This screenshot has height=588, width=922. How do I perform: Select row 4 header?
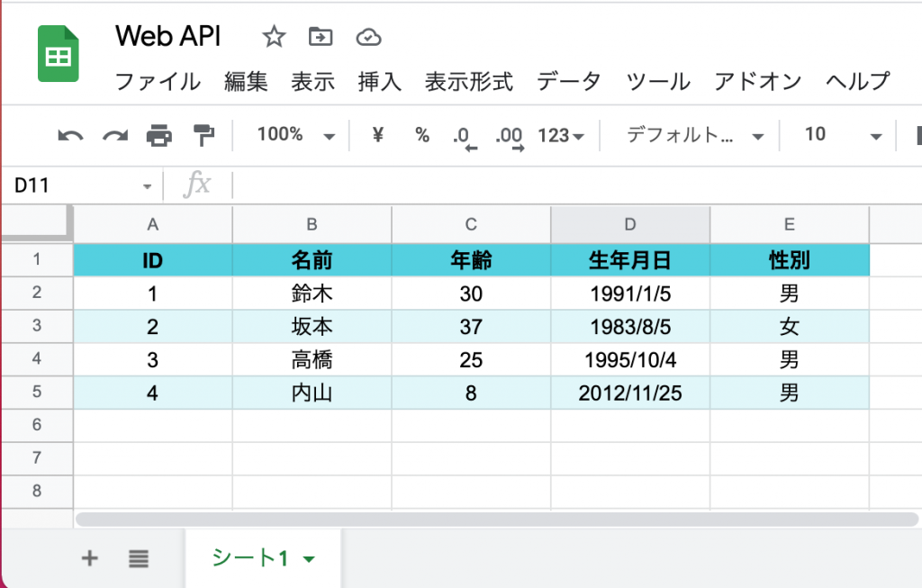point(37,358)
